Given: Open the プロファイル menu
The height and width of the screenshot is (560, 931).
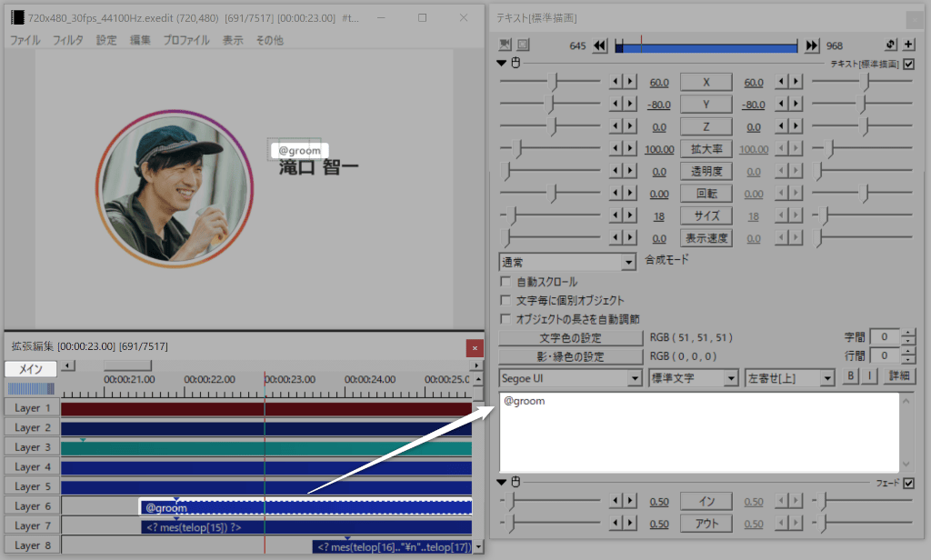Looking at the screenshot, I should pyautogui.click(x=186, y=40).
